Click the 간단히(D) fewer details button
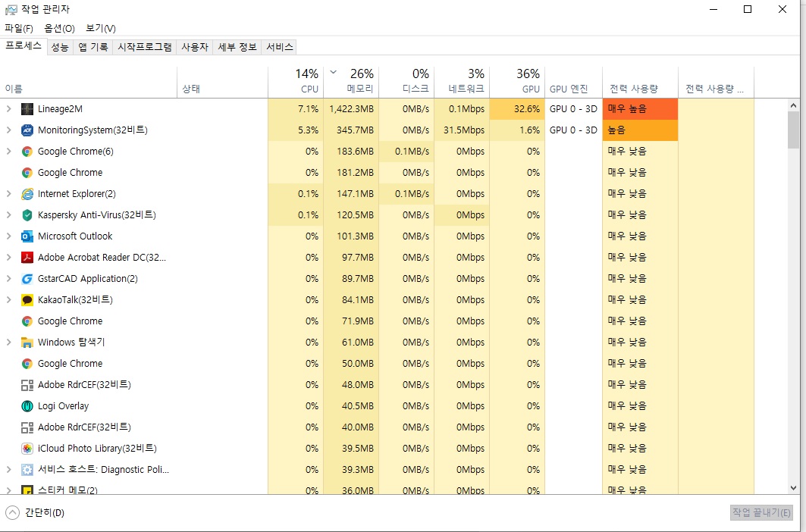806x532 pixels. tap(35, 512)
